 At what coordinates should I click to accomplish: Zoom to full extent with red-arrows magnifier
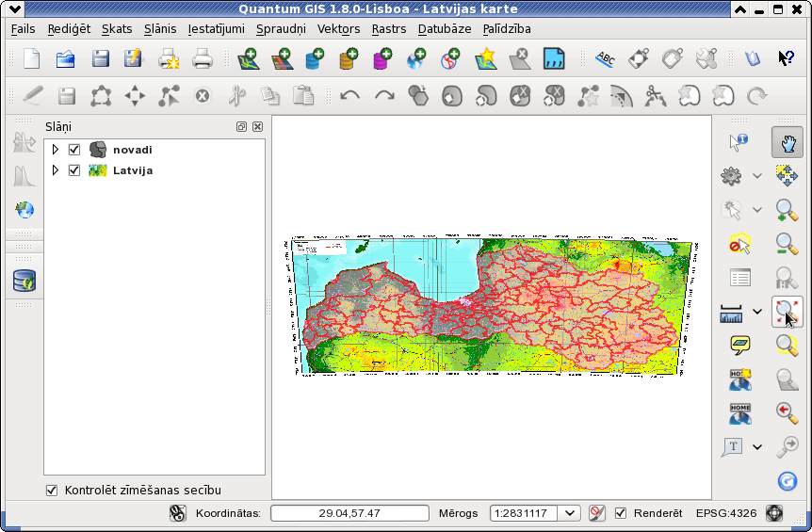point(788,312)
